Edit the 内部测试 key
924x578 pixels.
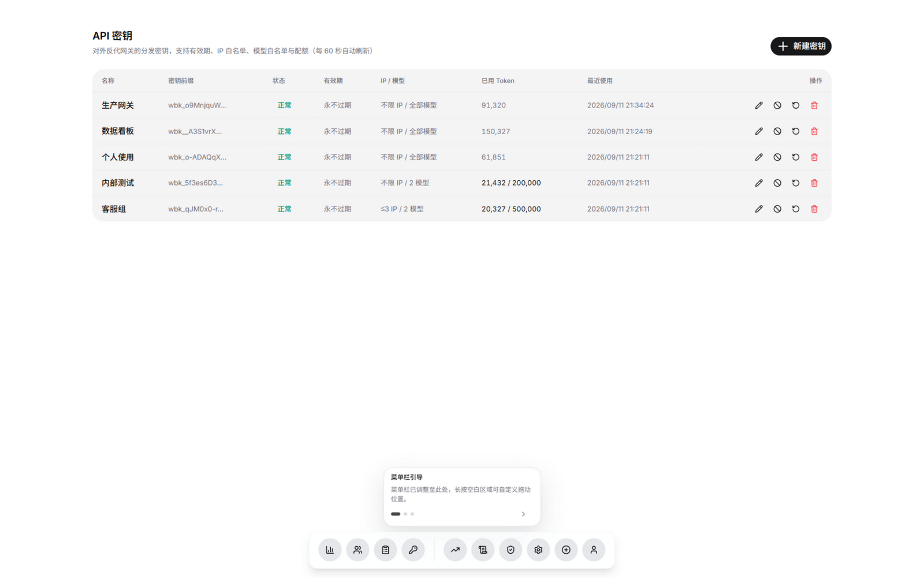click(x=759, y=183)
